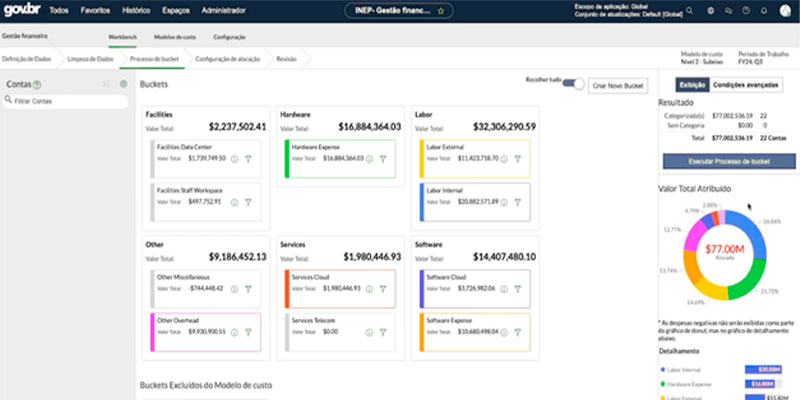Click the gov.br logo
The width and height of the screenshot is (800, 400).
(x=21, y=10)
